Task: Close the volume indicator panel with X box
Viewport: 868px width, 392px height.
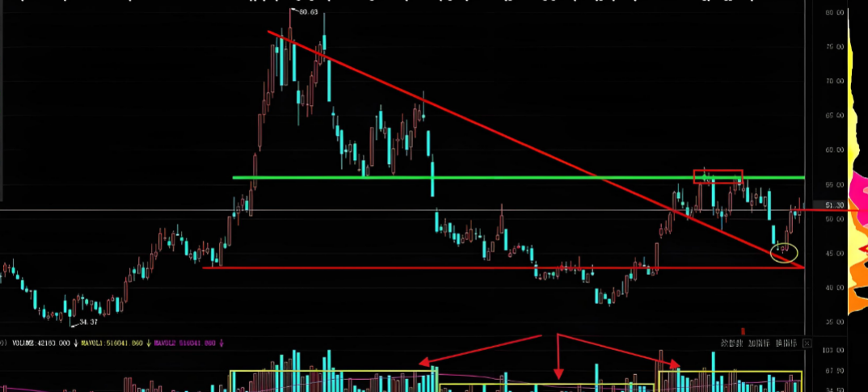Action: 807,343
